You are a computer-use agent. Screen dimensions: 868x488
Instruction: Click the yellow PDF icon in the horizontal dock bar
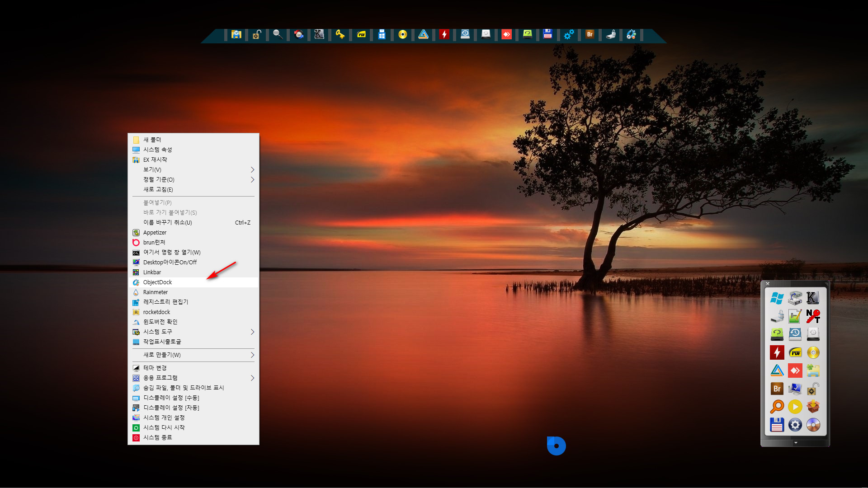click(x=361, y=34)
